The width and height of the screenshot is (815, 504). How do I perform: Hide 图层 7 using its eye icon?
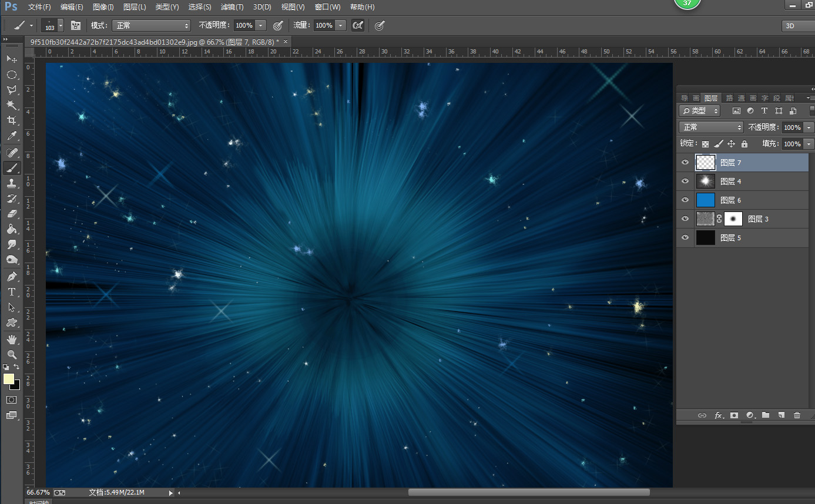[x=685, y=163]
